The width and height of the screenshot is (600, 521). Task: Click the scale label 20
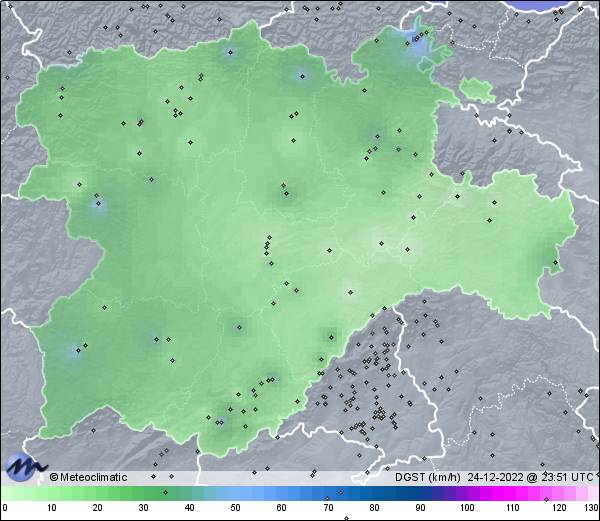coord(97,508)
